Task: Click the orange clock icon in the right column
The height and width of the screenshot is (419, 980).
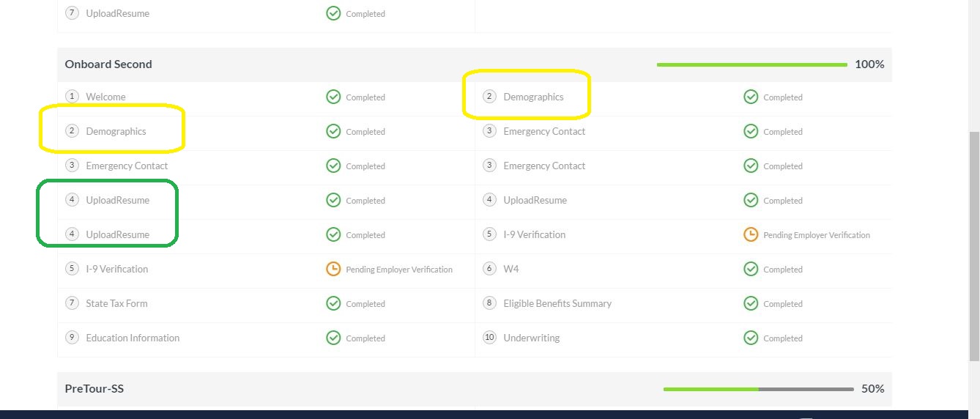Action: (751, 234)
